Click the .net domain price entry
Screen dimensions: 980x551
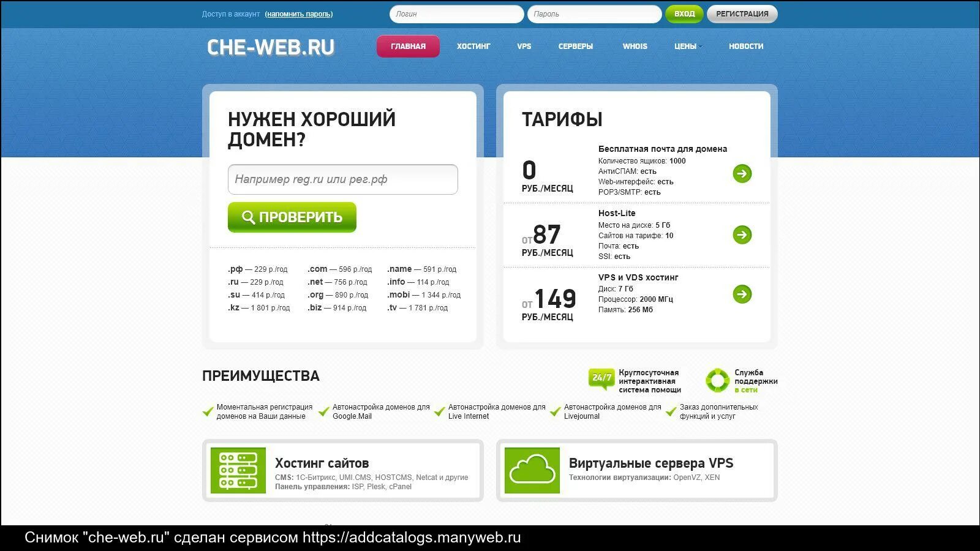pyautogui.click(x=337, y=282)
